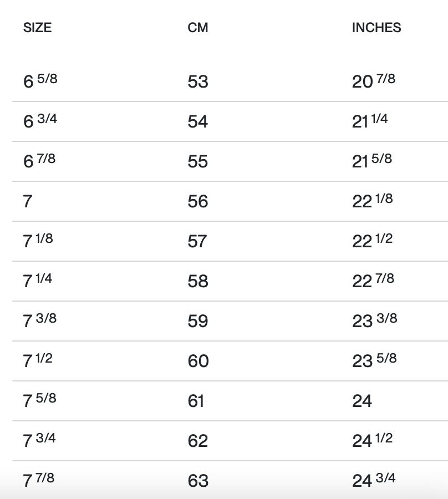The image size is (448, 499).
Task: Select the 58 cm cell
Action: 198,281
